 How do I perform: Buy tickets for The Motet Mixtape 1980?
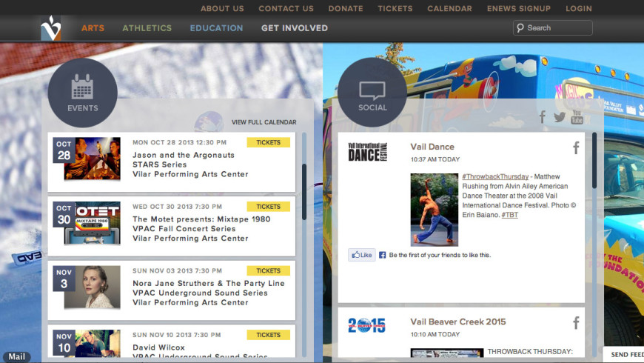[x=268, y=207]
